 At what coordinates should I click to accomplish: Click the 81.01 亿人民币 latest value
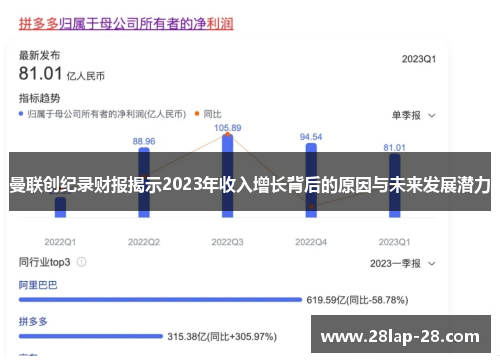coord(62,74)
